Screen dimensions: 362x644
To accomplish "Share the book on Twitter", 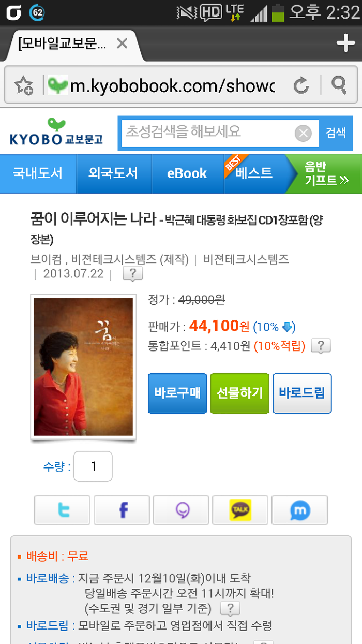I will click(x=63, y=510).
